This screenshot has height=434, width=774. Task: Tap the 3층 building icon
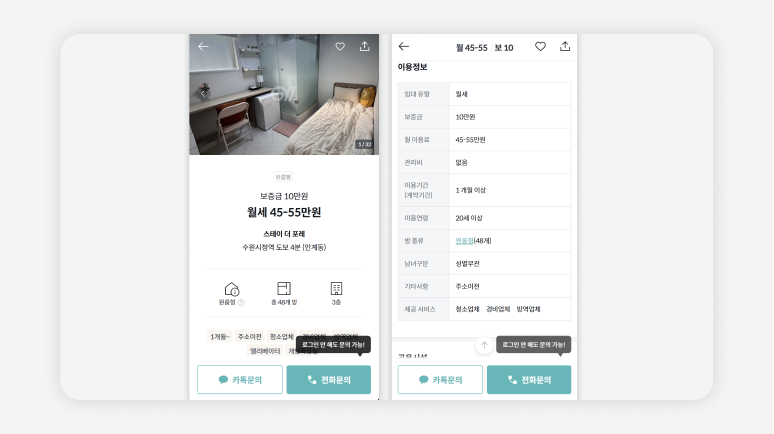click(x=336, y=288)
